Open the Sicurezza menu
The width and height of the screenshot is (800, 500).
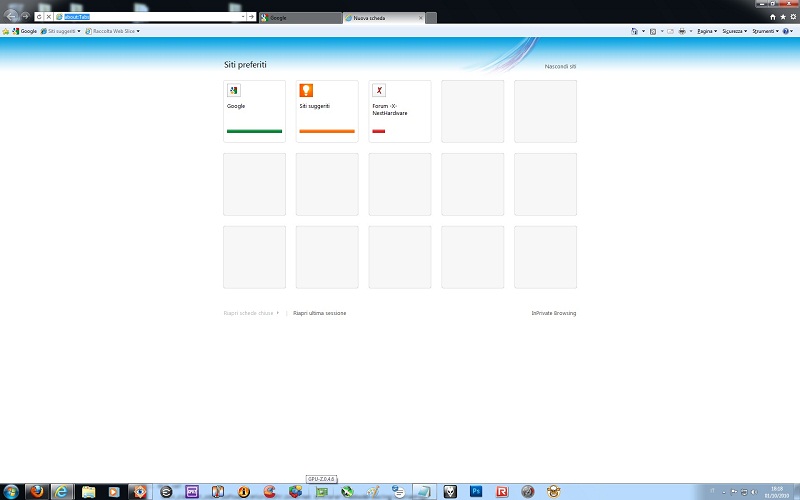pos(735,31)
